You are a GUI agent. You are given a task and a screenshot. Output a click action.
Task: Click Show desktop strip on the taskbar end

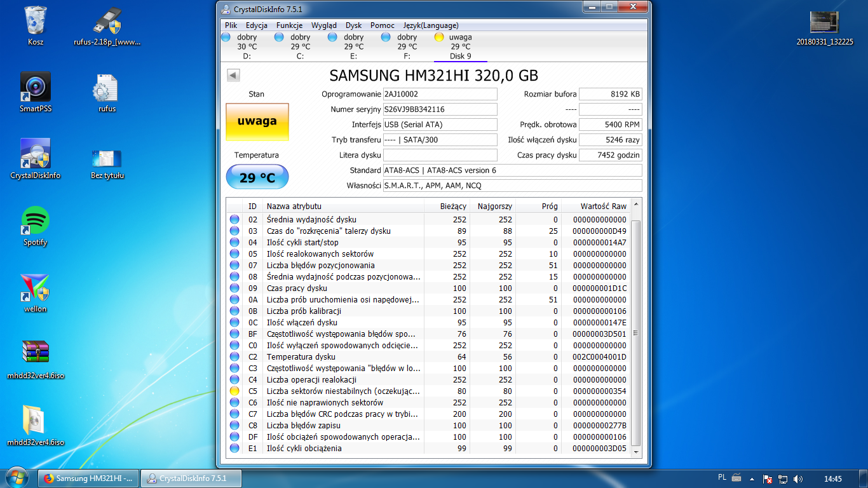pos(864,478)
